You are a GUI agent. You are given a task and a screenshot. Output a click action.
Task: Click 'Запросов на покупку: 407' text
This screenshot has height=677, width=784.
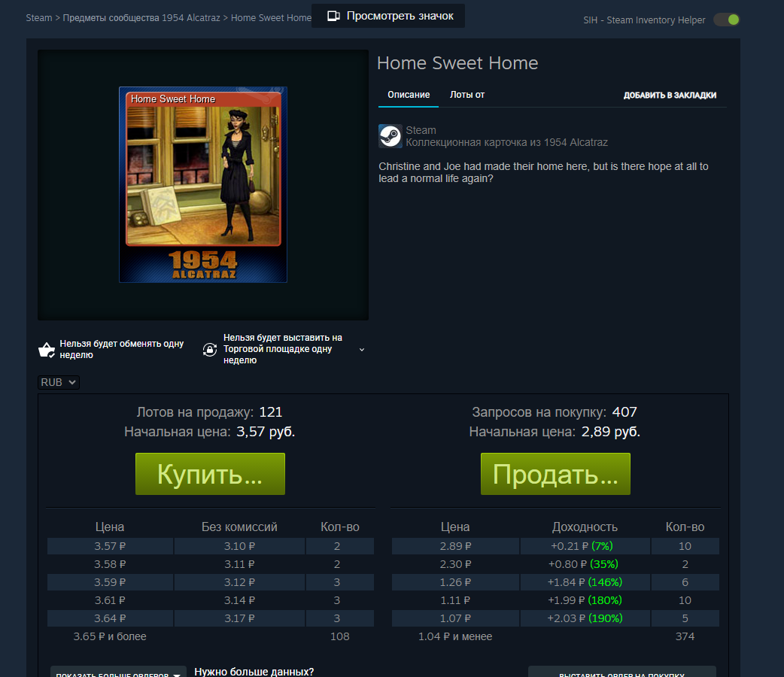click(555, 412)
